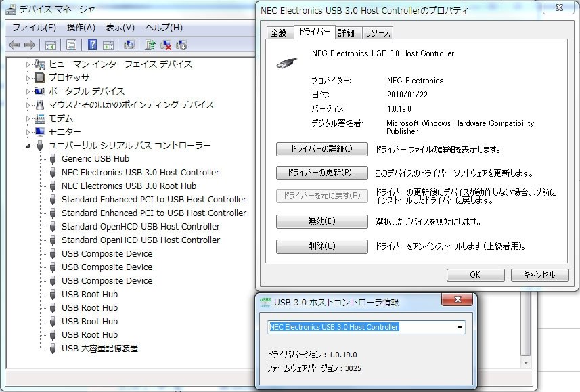Screen dimensions: 580x392
Task: Click the USB plug icon beside Generic USB Hub
Action: 53,159
